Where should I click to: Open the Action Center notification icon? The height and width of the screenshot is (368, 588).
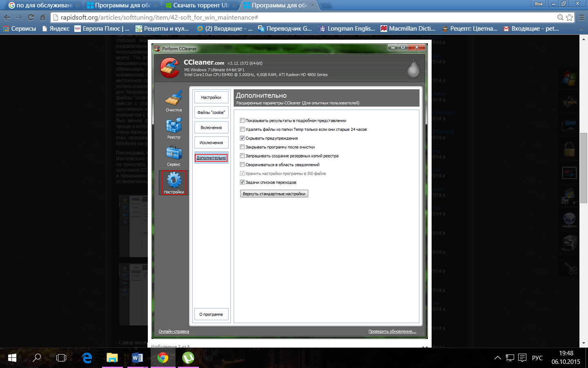pyautogui.click(x=522, y=358)
